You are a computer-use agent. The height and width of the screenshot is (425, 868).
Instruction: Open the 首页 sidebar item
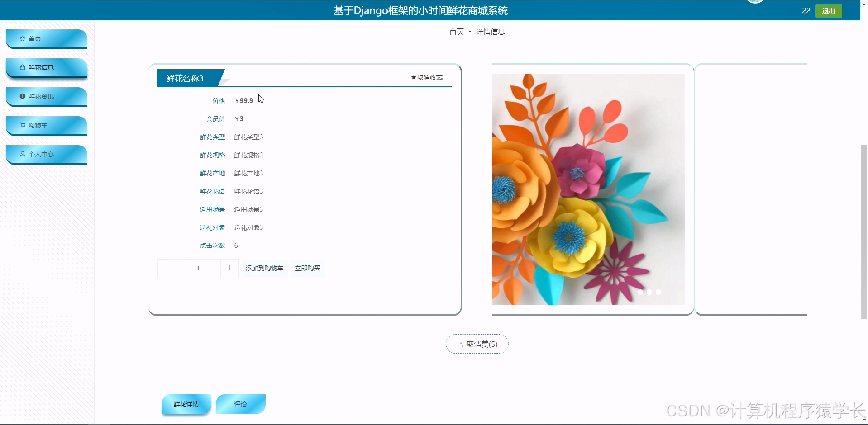[x=46, y=38]
